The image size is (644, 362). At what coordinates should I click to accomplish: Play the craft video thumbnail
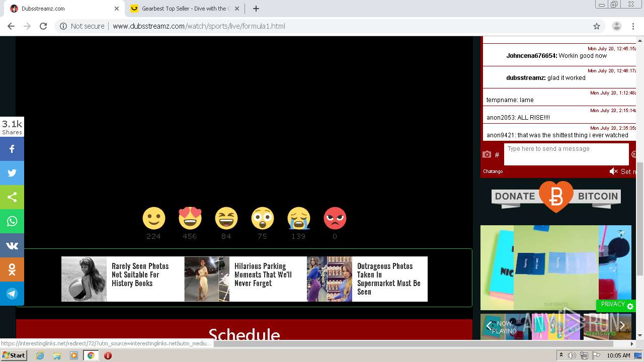pos(556,267)
